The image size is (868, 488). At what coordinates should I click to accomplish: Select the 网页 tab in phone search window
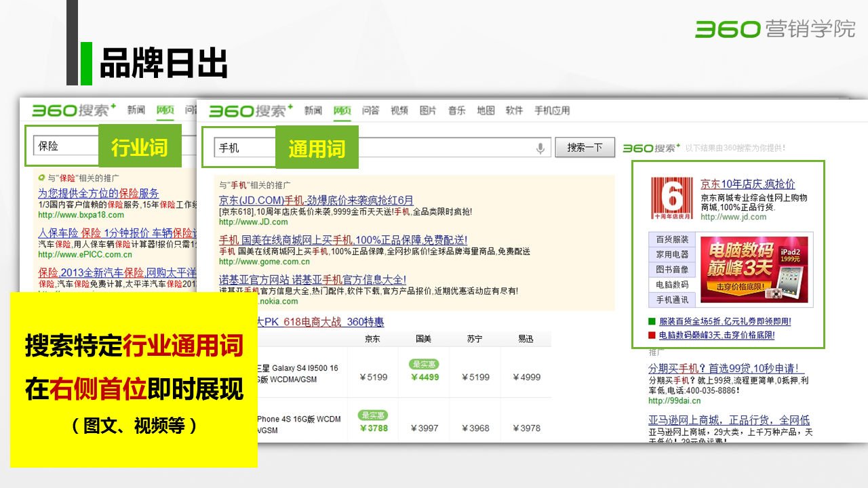click(x=342, y=110)
